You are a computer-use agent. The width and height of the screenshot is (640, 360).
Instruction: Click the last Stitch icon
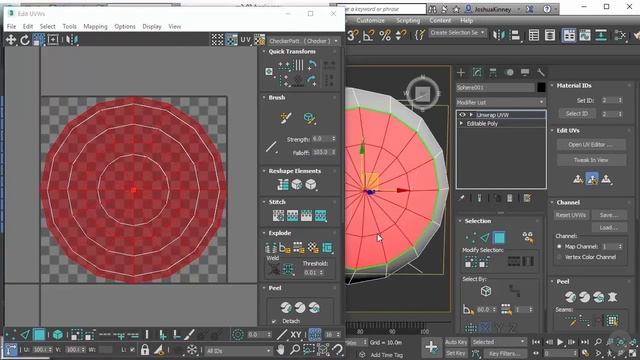[321, 216]
